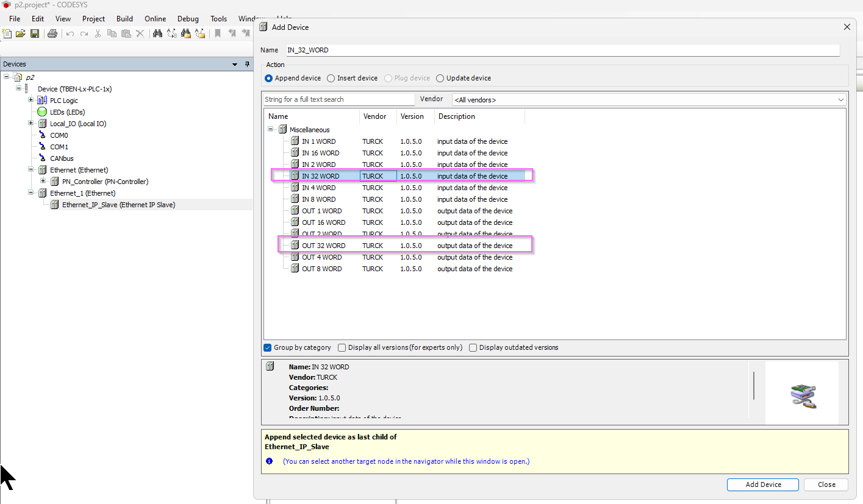Click the CANbus connector icon
The width and height of the screenshot is (863, 504).
point(42,158)
